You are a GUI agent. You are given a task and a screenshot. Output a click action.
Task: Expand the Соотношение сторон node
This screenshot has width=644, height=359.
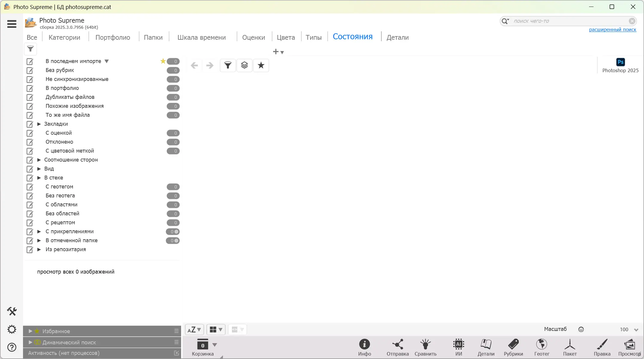pyautogui.click(x=39, y=160)
